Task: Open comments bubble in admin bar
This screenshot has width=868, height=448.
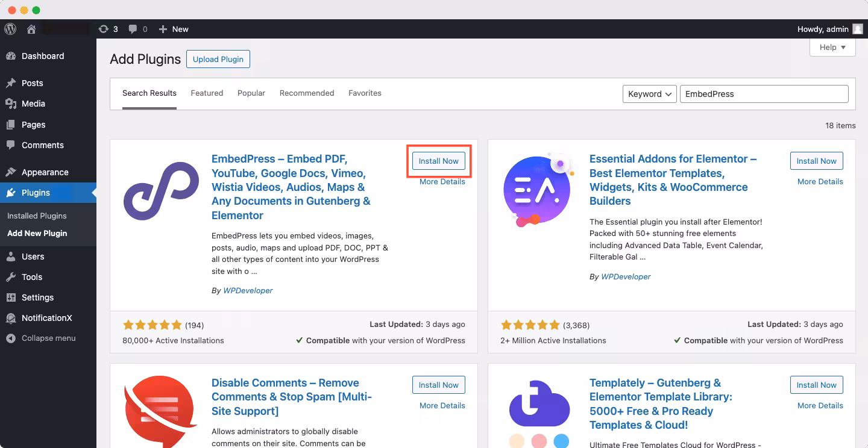Action: tap(138, 29)
